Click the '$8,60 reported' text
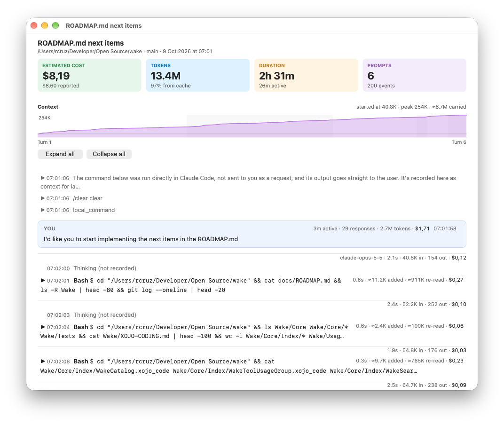Viewport: 504px width, 425px height. coord(61,86)
